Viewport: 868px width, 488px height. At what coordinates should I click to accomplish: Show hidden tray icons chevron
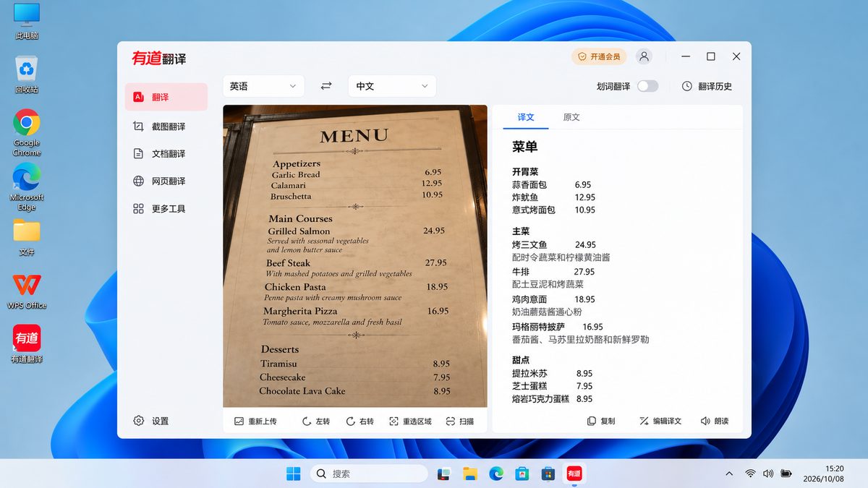tap(728, 474)
